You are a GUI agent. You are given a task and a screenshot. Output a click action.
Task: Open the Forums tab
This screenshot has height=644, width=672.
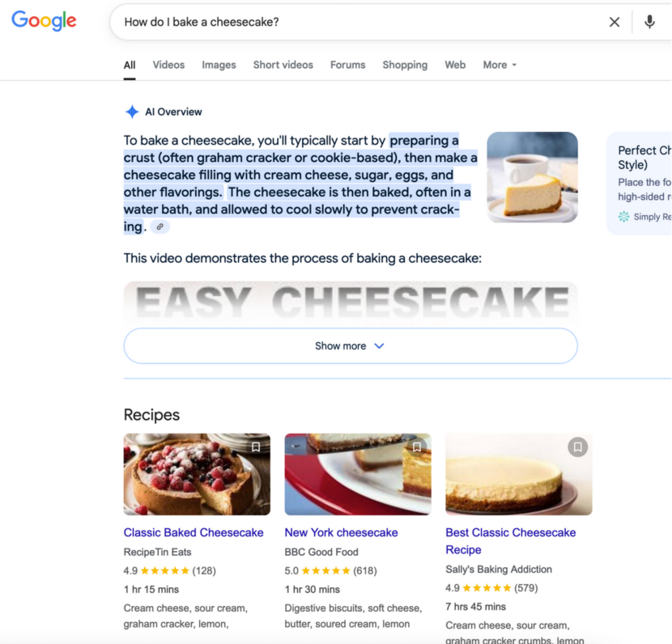click(x=347, y=65)
